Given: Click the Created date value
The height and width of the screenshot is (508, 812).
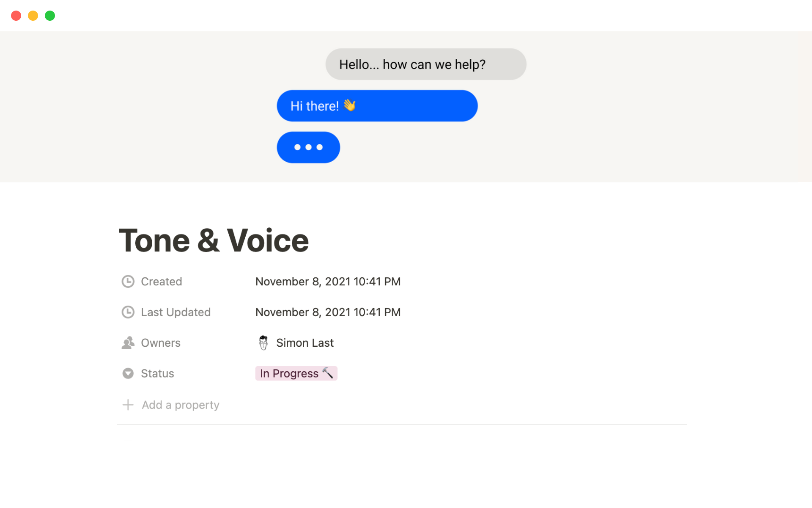Looking at the screenshot, I should point(328,282).
